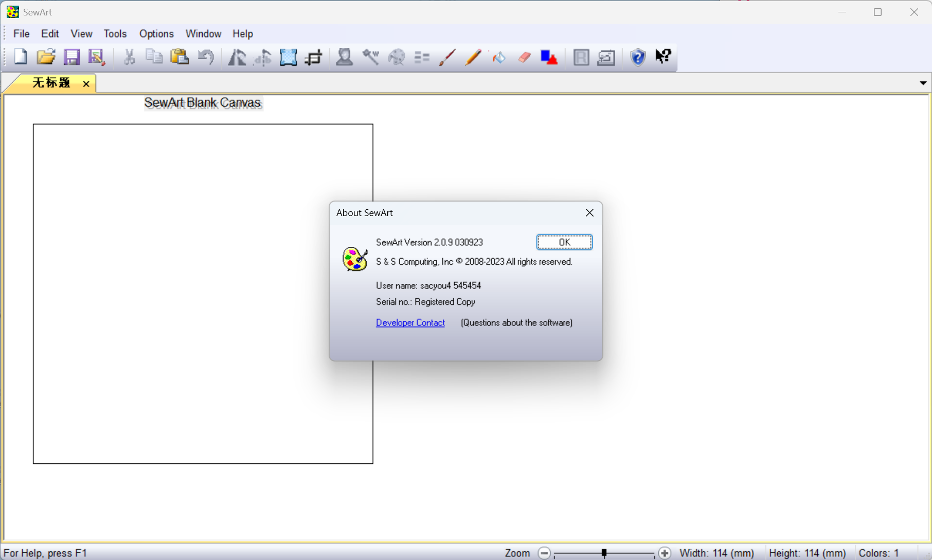Open the Window menu
The width and height of the screenshot is (932, 560).
[x=203, y=33]
